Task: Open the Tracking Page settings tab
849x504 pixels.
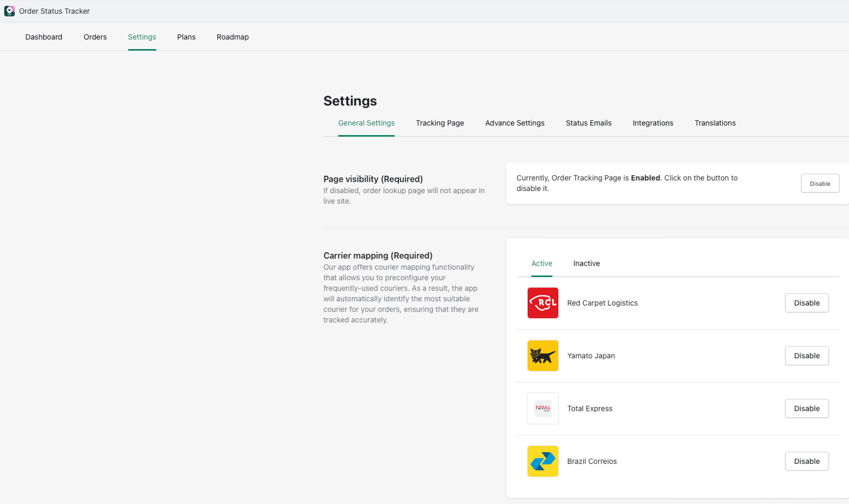Action: (x=440, y=123)
